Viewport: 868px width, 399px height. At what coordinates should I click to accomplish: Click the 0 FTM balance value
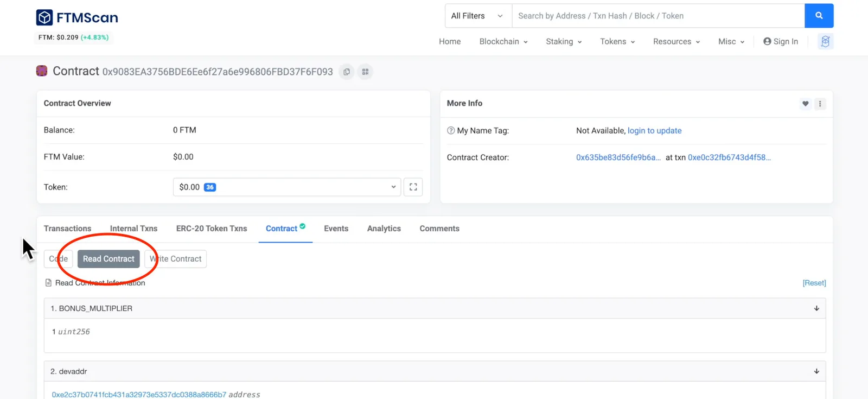click(184, 130)
